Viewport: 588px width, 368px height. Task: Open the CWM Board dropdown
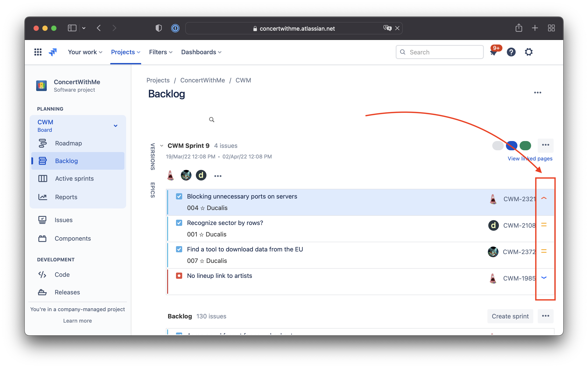(x=115, y=126)
